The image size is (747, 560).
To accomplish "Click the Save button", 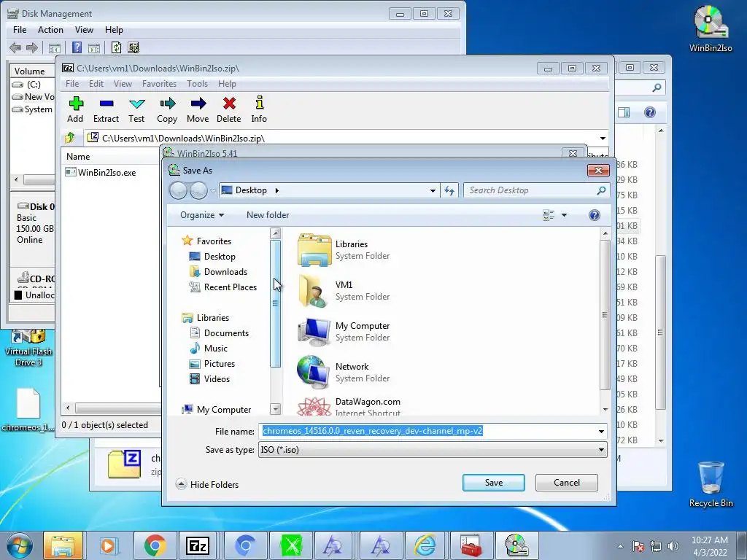I will (494, 483).
